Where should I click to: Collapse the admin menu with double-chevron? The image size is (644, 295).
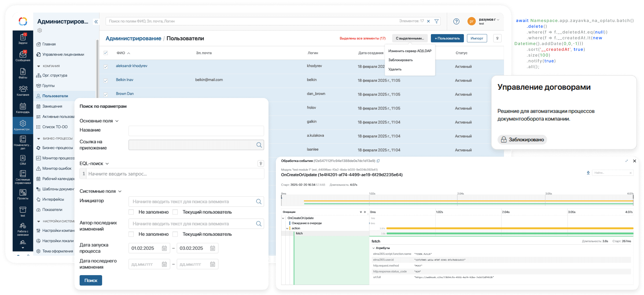96,22
